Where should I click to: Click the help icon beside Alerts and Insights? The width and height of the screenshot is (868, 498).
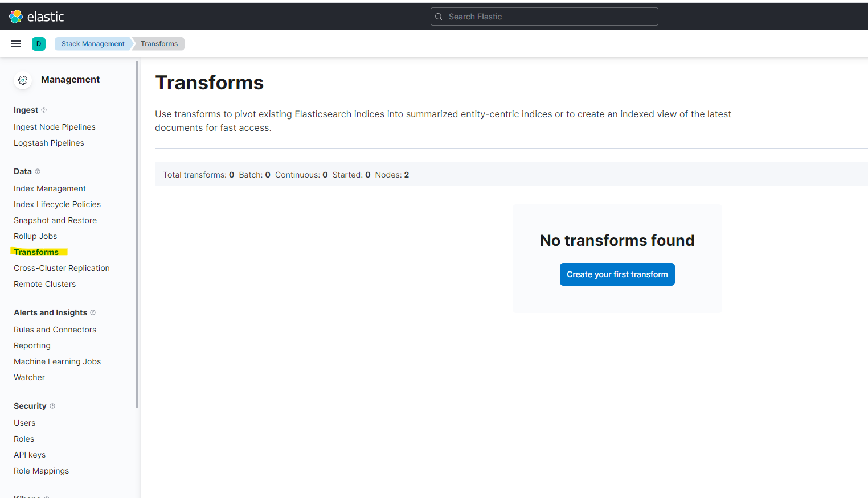93,312
